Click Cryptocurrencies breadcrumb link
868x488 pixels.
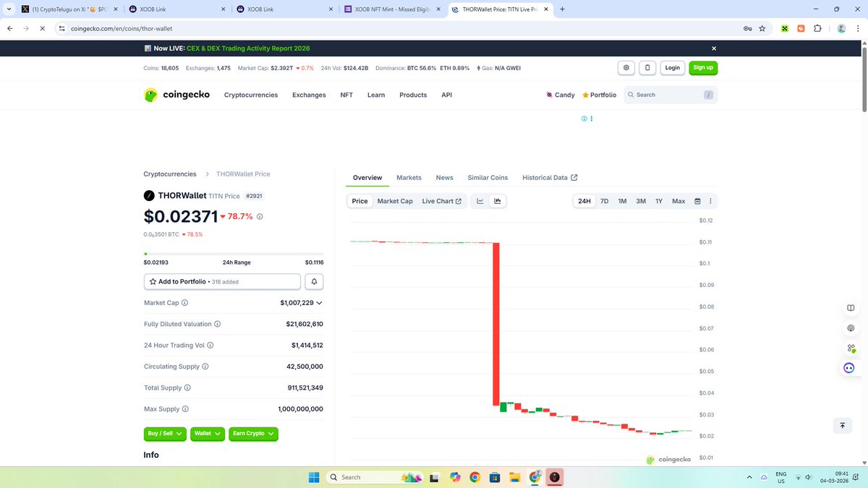coord(170,174)
